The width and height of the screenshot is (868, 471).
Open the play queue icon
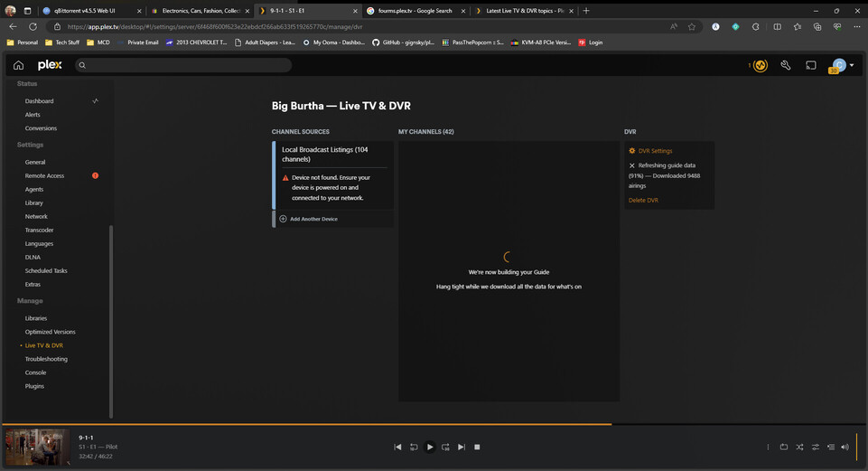pos(831,447)
